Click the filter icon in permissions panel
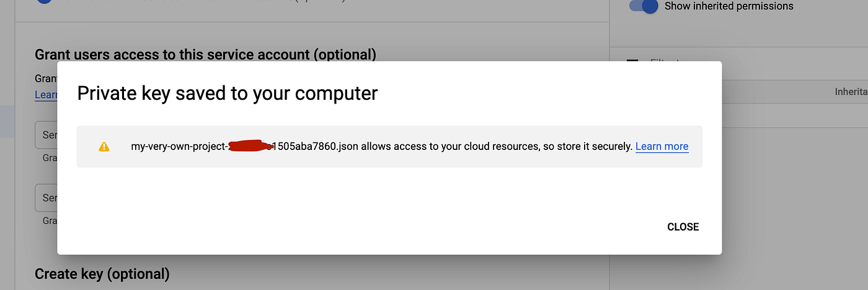 click(633, 61)
